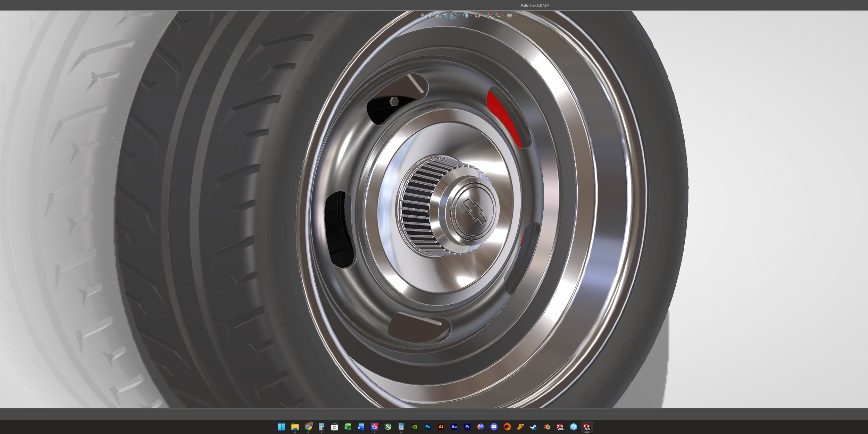Open the View Orientation cube
The height and width of the screenshot is (434, 868).
point(453,16)
